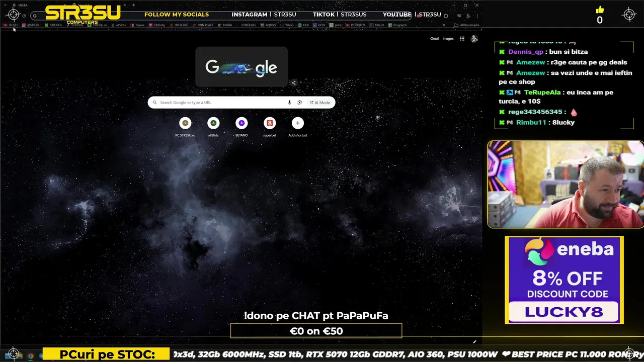The height and width of the screenshot is (362, 644).
Task: Open the allSlots shortcut tile
Action: [213, 127]
